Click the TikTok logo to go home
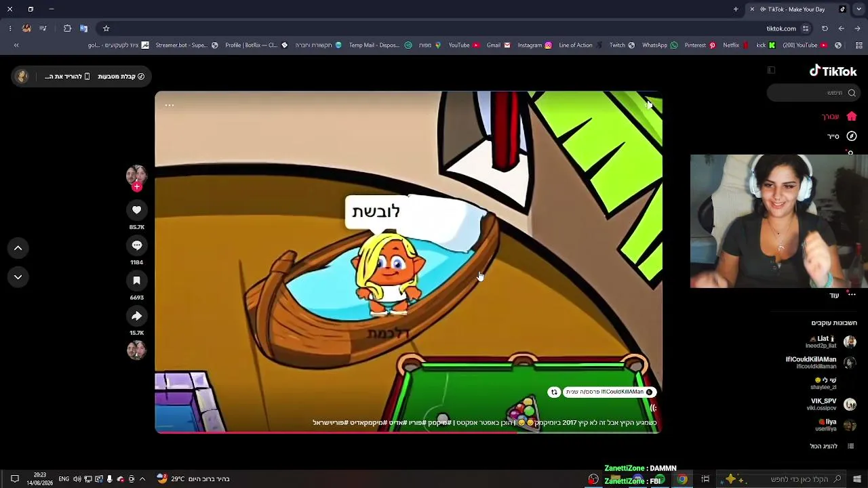This screenshot has height=488, width=868. point(833,71)
